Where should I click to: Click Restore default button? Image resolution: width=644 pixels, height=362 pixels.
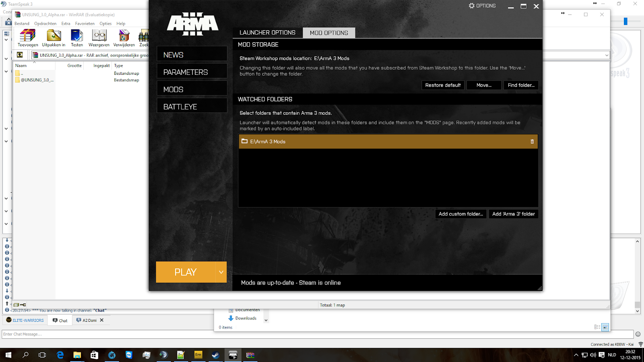443,85
